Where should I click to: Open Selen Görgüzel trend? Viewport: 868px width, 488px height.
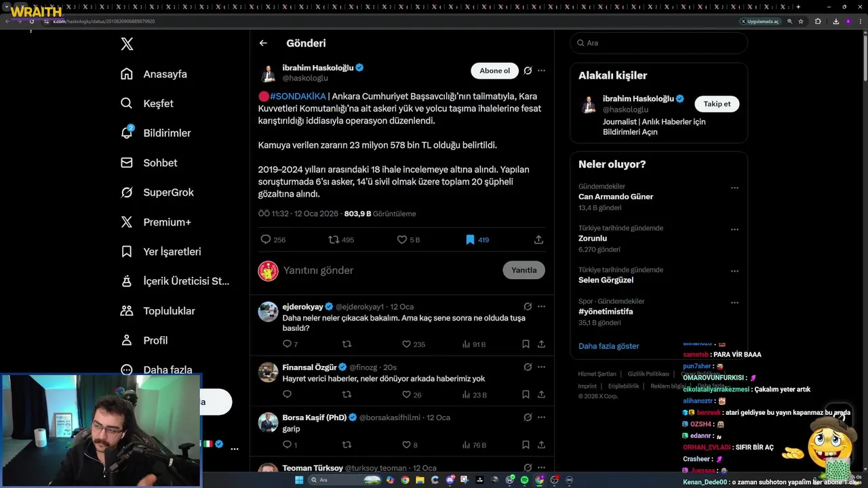click(x=606, y=280)
